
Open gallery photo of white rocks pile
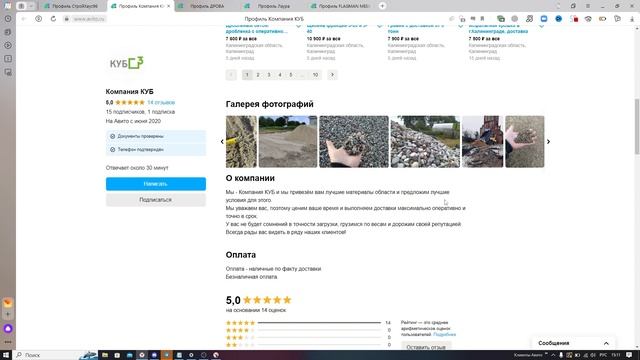pos(425,142)
